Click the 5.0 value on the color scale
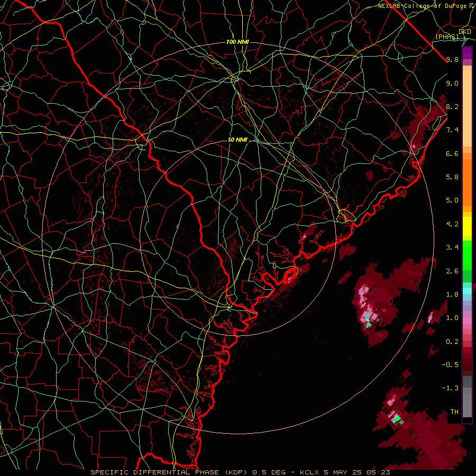This screenshot has height=476, width=476. click(452, 200)
